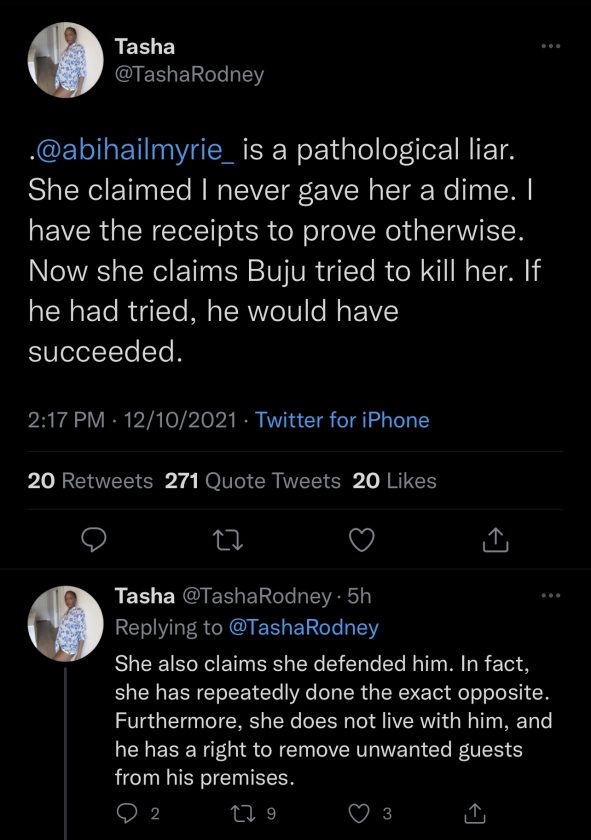The width and height of the screenshot is (591, 840).
Task: Tap retweet icon under main tweet
Action: click(228, 540)
